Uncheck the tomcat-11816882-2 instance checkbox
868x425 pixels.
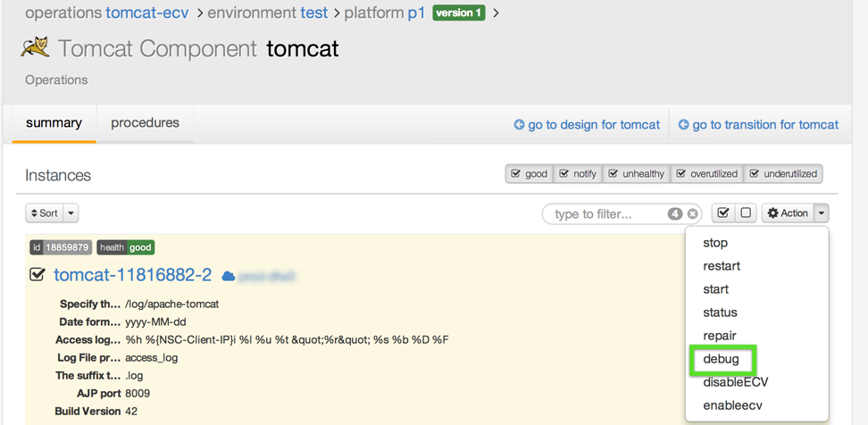37,274
